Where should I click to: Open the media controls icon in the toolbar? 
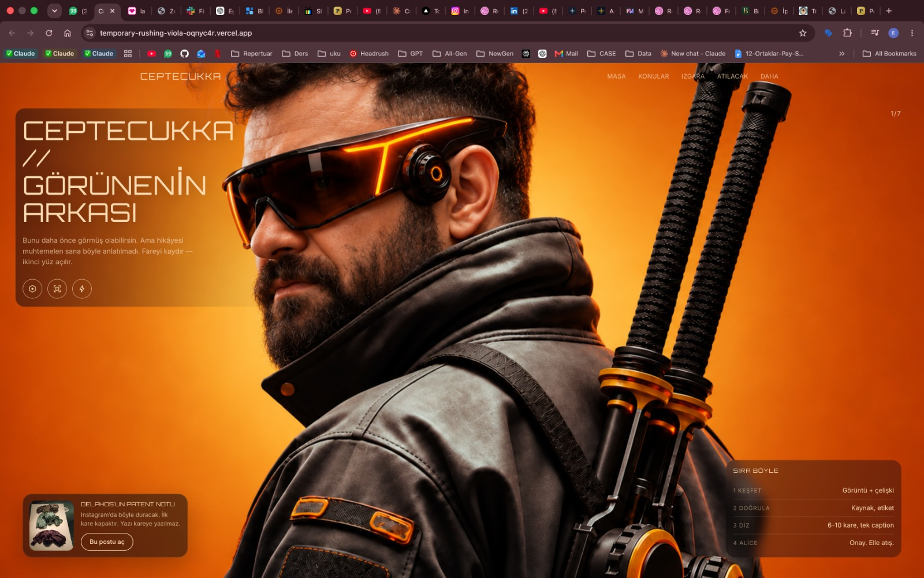[875, 33]
